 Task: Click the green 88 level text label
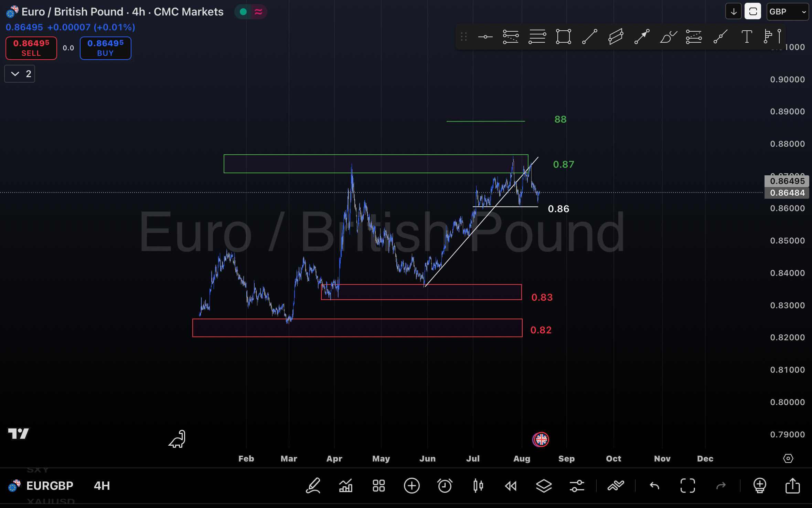click(x=560, y=119)
